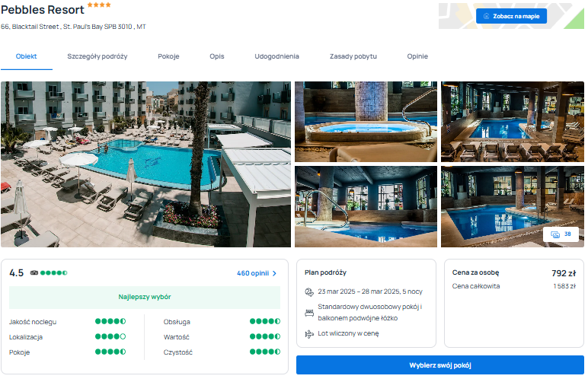Click the Obsługa rating bubbles
The width and height of the screenshot is (588, 379).
pos(265,321)
